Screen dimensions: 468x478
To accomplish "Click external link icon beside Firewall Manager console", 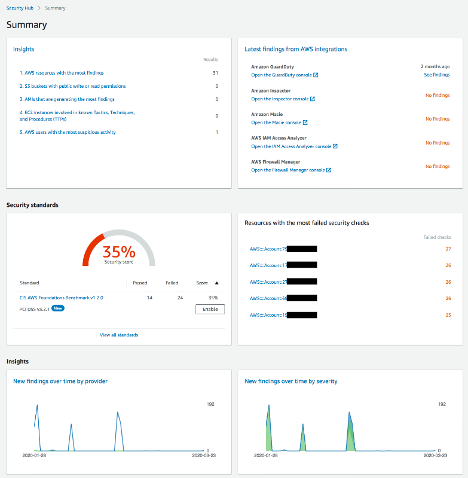I will (329, 170).
